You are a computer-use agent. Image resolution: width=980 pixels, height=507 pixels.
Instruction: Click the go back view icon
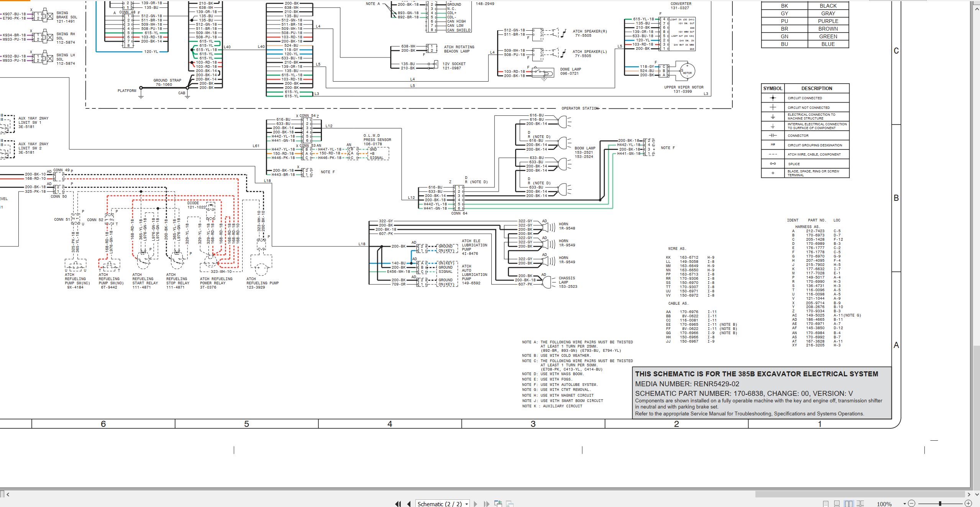498,504
